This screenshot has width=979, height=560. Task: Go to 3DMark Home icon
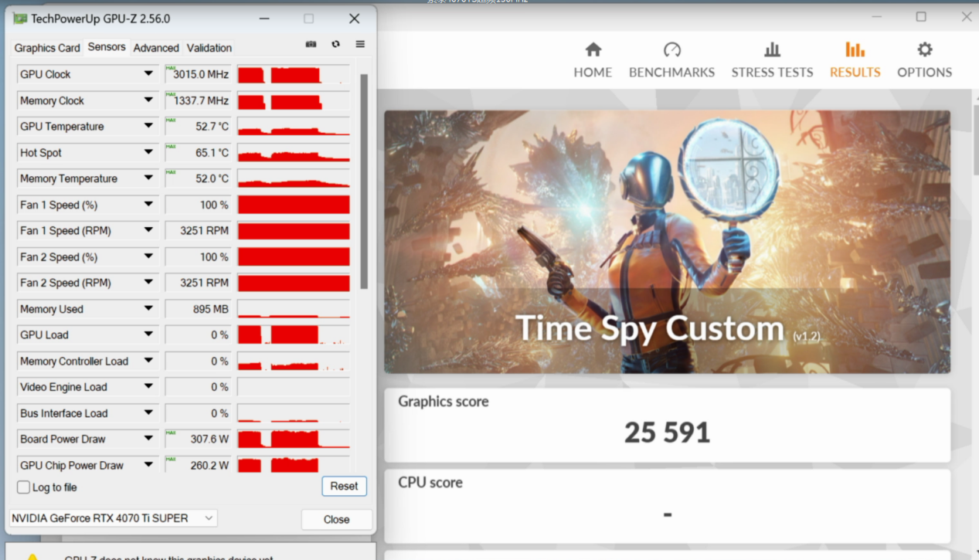[x=593, y=50]
